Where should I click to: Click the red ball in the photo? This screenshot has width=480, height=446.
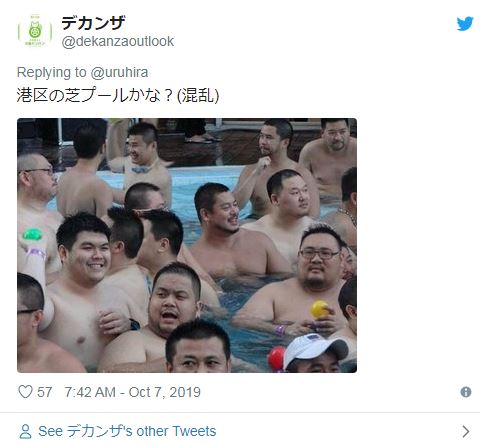[276, 358]
